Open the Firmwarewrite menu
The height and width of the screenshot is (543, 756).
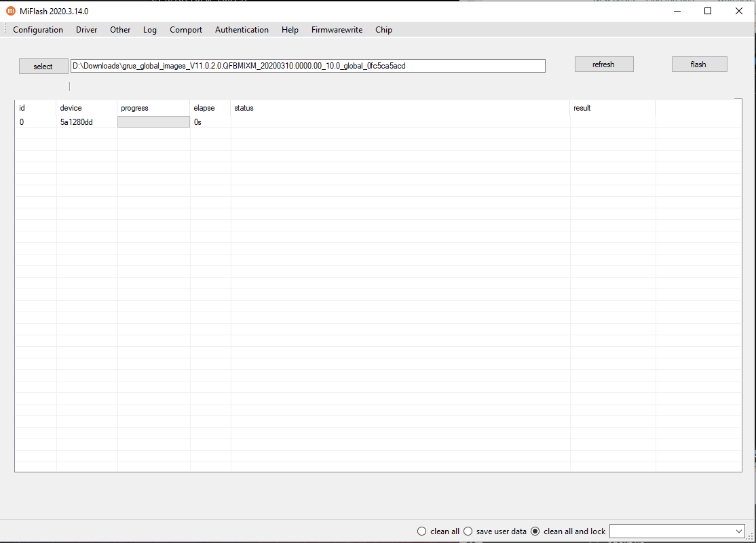(337, 30)
